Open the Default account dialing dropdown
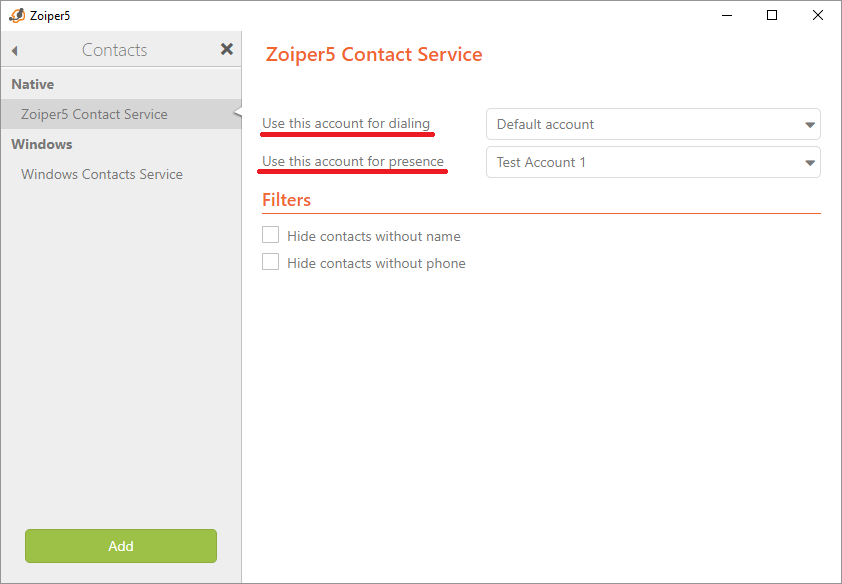The width and height of the screenshot is (842, 584). (x=652, y=124)
